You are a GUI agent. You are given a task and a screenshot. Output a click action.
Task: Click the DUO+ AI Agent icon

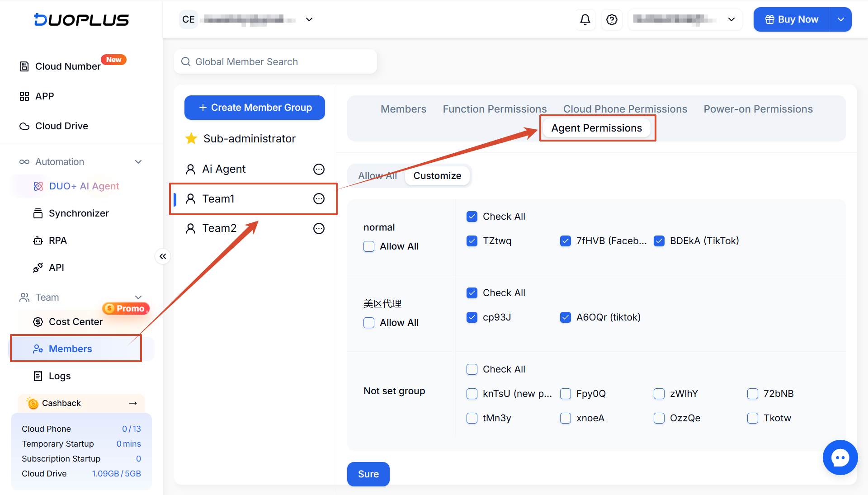(x=38, y=186)
